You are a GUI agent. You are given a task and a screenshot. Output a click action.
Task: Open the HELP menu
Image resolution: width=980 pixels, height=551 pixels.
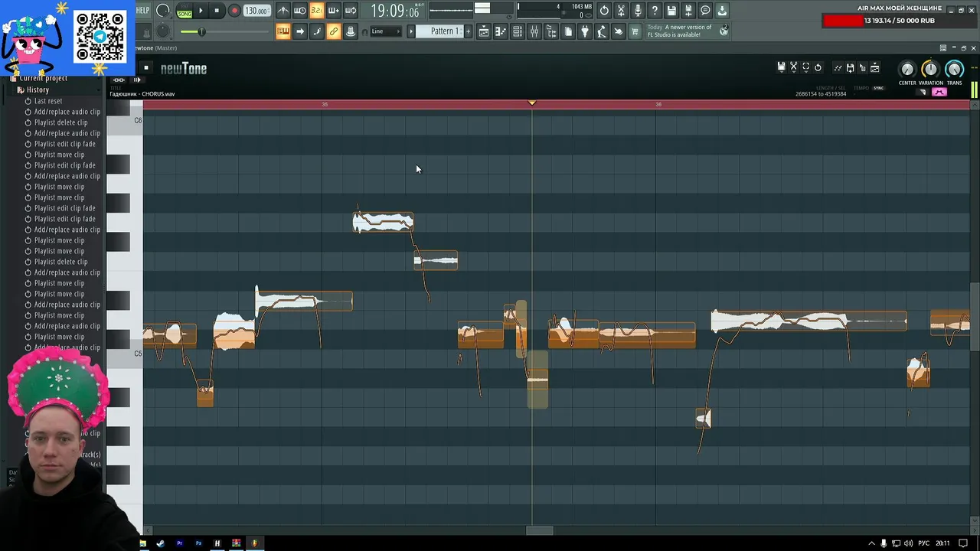tap(143, 11)
